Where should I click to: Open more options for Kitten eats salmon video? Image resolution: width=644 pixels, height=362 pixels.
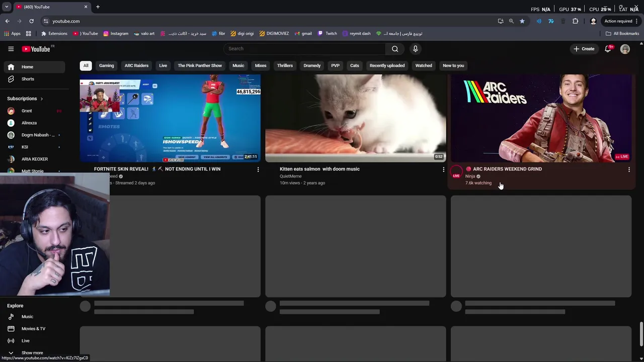point(443,170)
